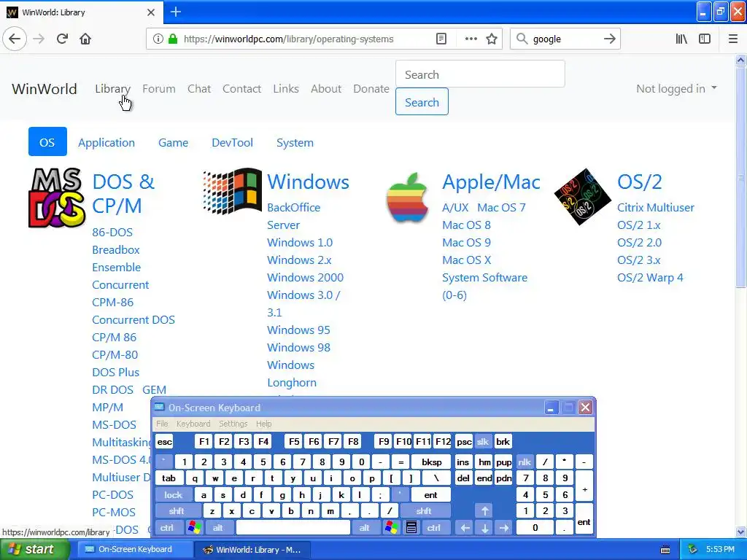Select the OS category tab

(47, 142)
